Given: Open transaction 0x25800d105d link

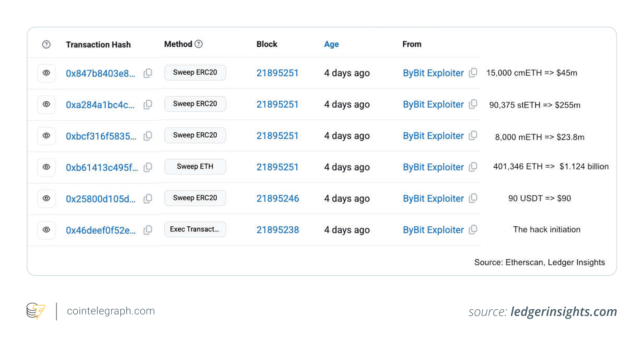Looking at the screenshot, I should pyautogui.click(x=101, y=199).
